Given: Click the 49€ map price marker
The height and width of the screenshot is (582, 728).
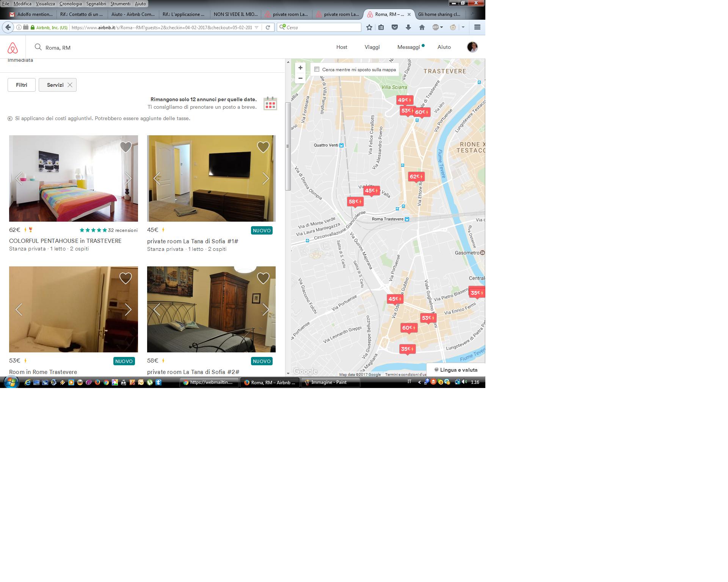Looking at the screenshot, I should coord(404,100).
